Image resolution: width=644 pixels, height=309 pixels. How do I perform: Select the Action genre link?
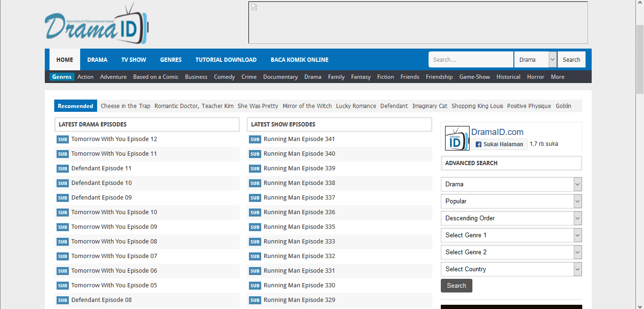[85, 77]
